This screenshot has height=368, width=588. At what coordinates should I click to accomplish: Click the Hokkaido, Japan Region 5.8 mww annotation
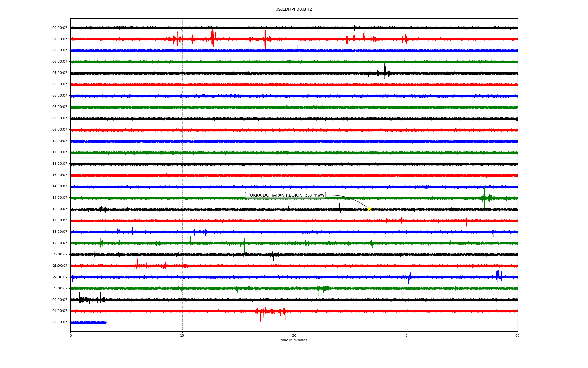coord(285,195)
